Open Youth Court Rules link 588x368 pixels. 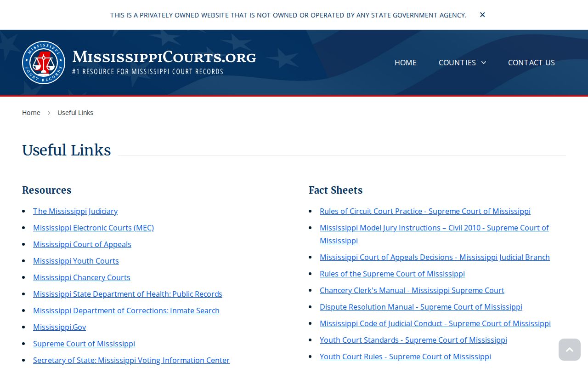[405, 356]
